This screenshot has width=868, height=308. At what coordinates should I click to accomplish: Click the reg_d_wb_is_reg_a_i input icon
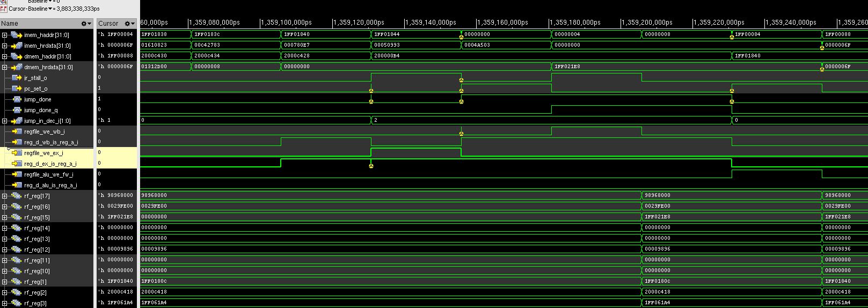pyautogui.click(x=17, y=142)
